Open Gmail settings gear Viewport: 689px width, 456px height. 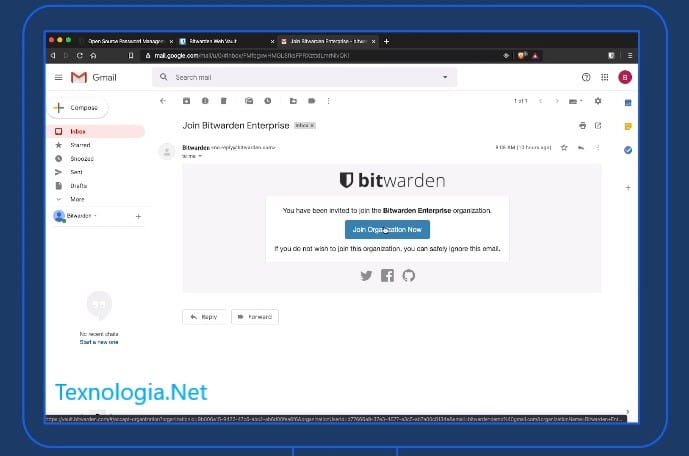pos(598,101)
